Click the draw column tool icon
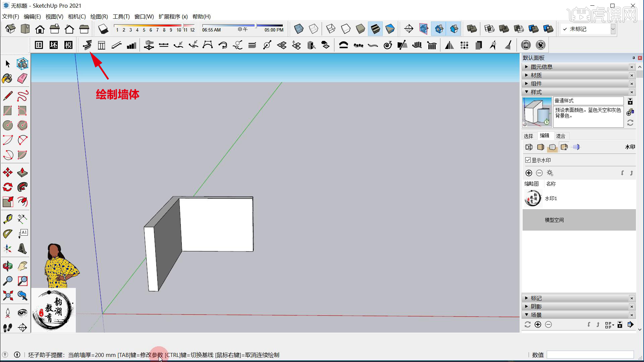The width and height of the screenshot is (644, 362). 101,45
